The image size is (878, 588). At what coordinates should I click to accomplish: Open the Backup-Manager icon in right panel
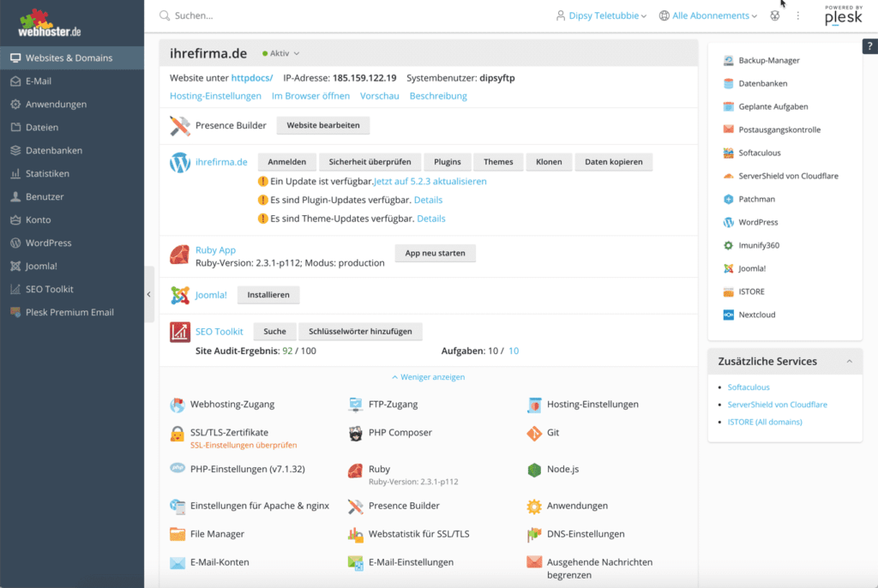click(729, 61)
